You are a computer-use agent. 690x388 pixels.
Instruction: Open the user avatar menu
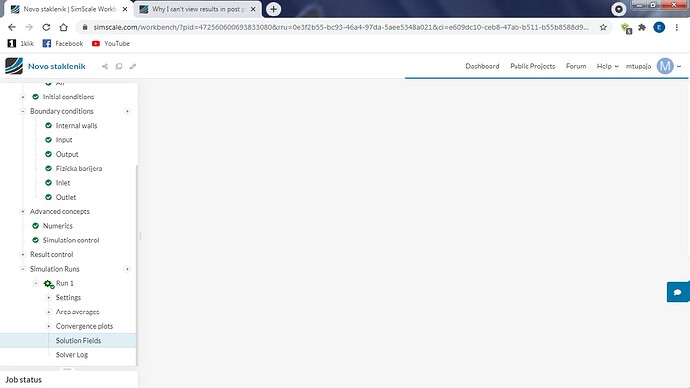(x=665, y=66)
